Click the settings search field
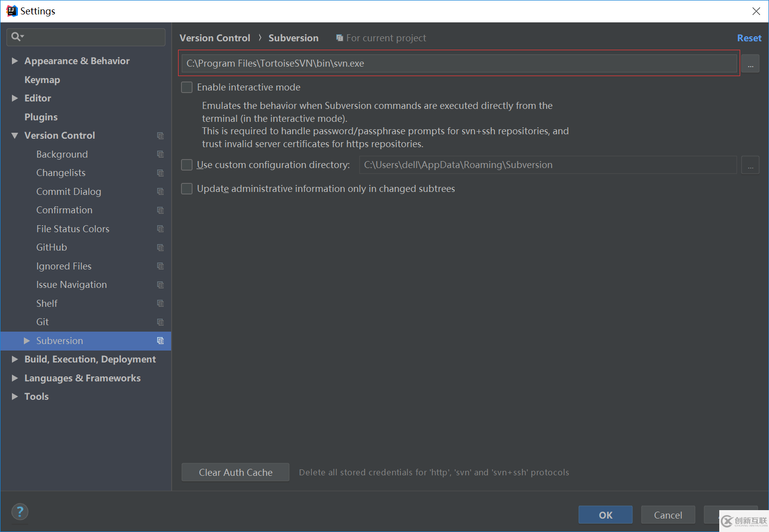 click(86, 37)
